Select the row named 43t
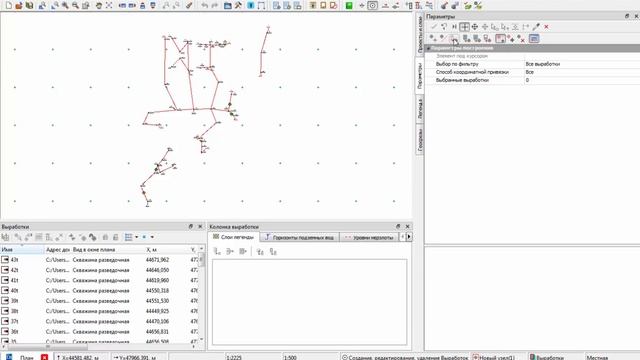The width and height of the screenshot is (640, 360). 100,260
